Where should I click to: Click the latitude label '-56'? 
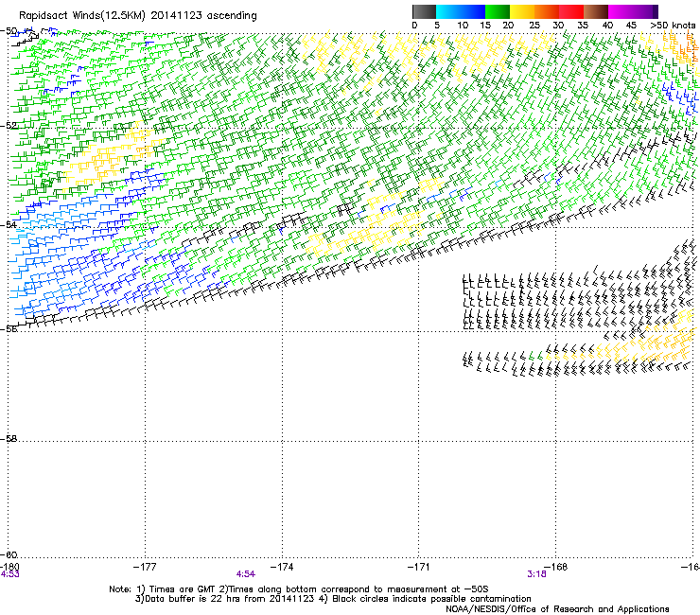click(9, 328)
